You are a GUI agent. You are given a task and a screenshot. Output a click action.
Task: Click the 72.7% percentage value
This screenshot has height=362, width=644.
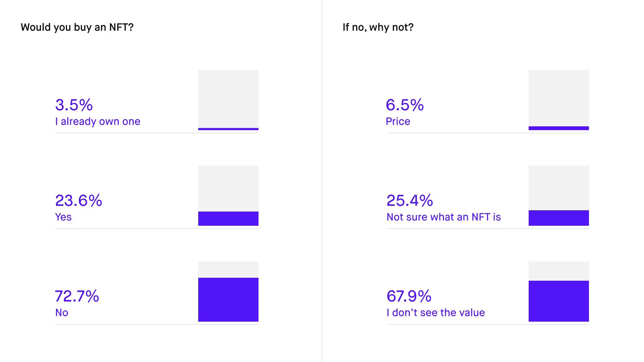pos(77,296)
